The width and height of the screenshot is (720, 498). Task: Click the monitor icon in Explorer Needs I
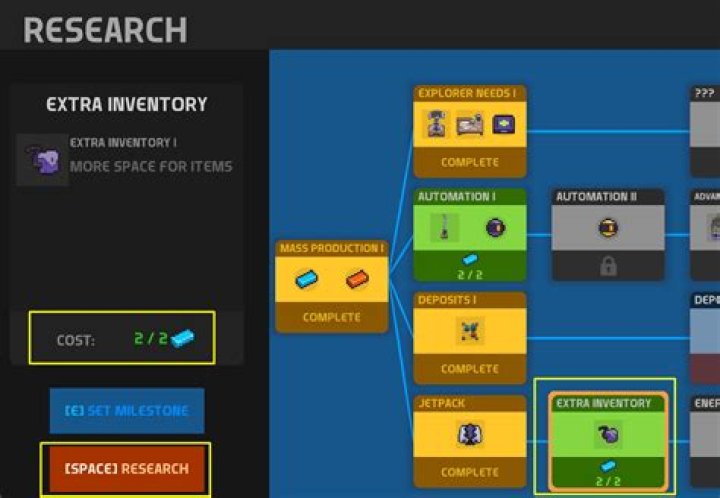(503, 124)
